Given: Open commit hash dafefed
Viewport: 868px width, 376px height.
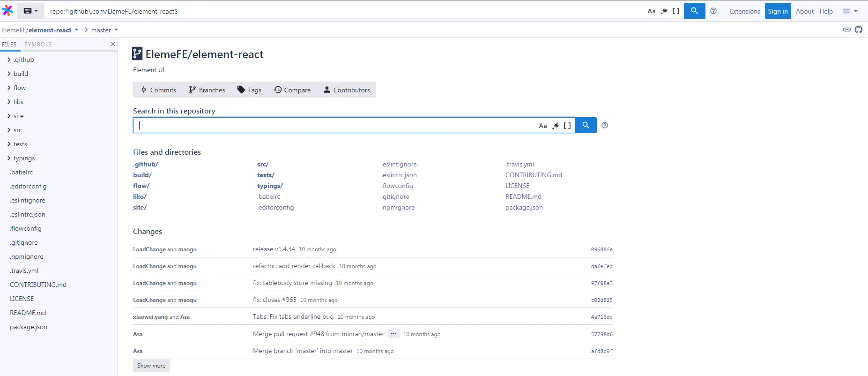Looking at the screenshot, I should (601, 266).
